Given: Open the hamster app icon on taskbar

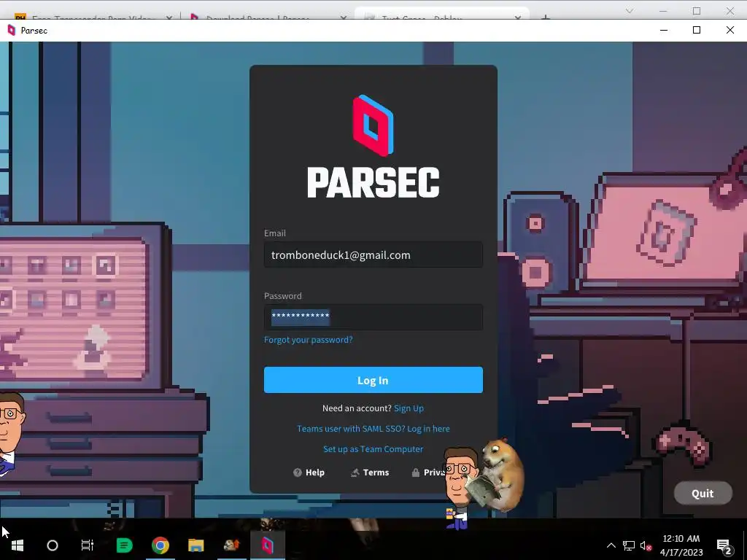Looking at the screenshot, I should point(231,545).
